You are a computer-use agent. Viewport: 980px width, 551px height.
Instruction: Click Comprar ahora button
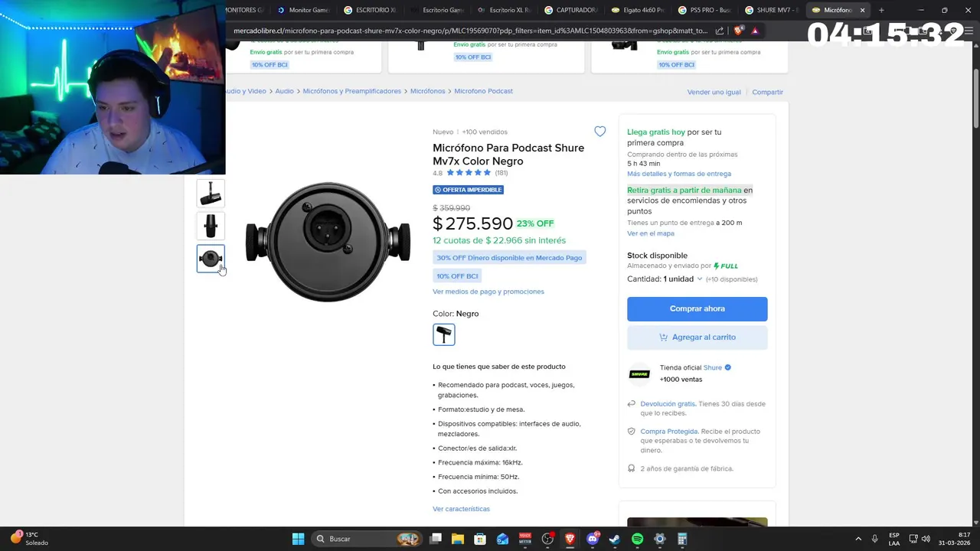[x=697, y=308]
